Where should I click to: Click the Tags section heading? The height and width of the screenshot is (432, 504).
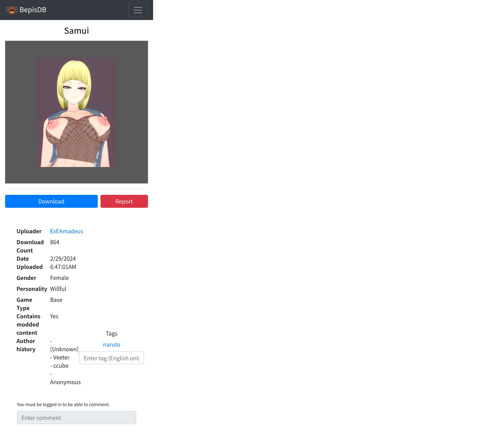pos(111,333)
